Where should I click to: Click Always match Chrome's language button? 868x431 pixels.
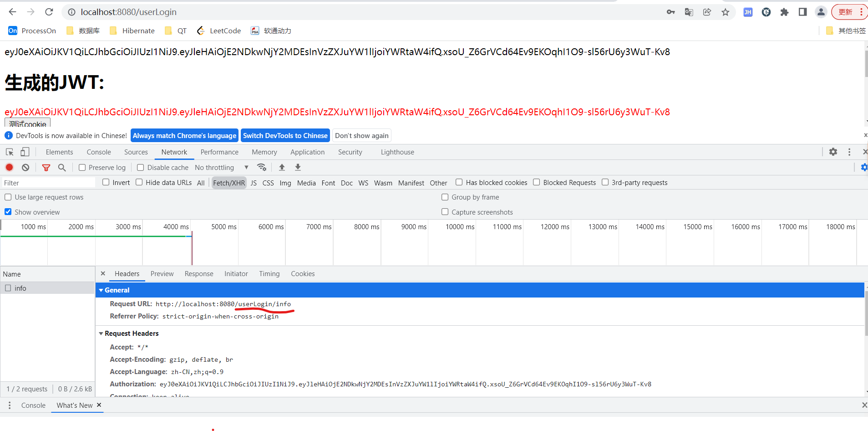tap(184, 136)
